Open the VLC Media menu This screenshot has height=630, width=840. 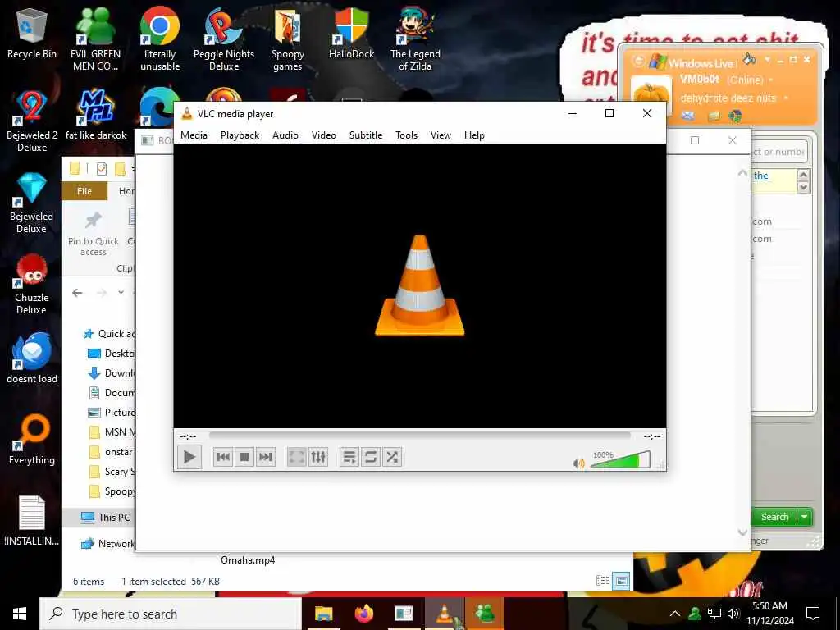194,135
